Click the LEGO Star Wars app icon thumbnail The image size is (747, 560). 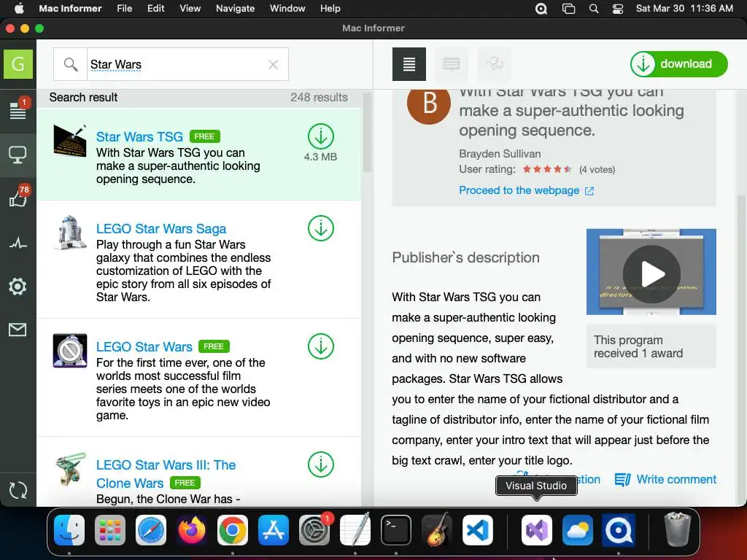[70, 351]
